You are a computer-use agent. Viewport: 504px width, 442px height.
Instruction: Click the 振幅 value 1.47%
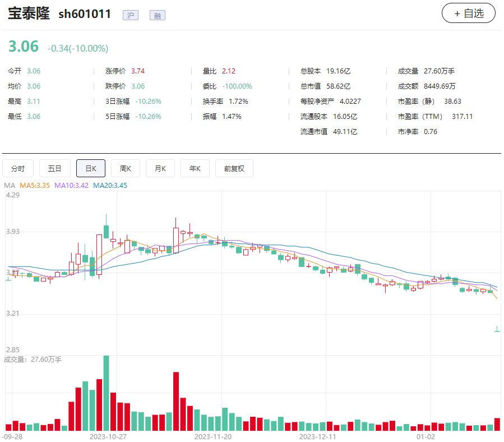pyautogui.click(x=232, y=117)
